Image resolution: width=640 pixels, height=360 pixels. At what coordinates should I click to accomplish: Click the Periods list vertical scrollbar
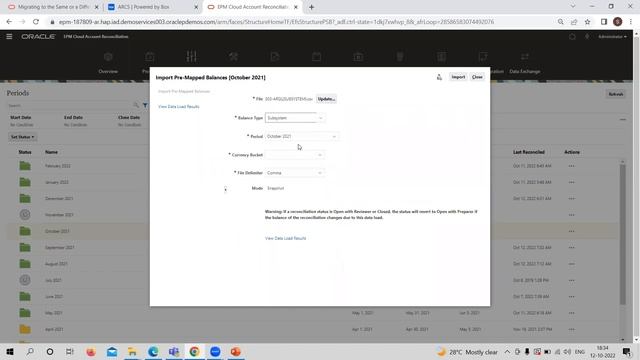coord(622,235)
